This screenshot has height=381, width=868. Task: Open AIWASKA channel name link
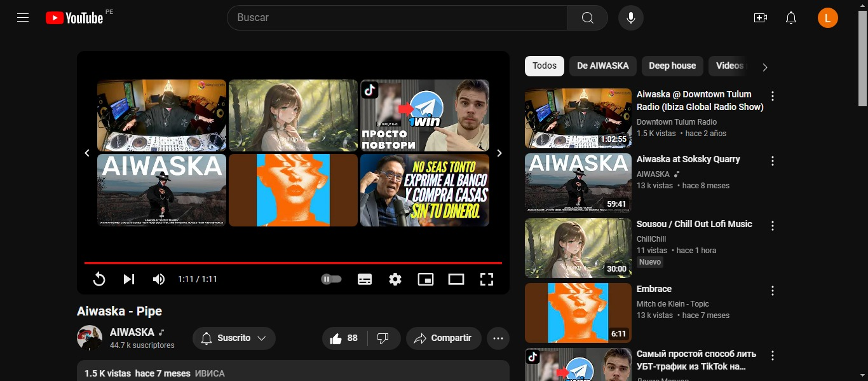tap(132, 332)
